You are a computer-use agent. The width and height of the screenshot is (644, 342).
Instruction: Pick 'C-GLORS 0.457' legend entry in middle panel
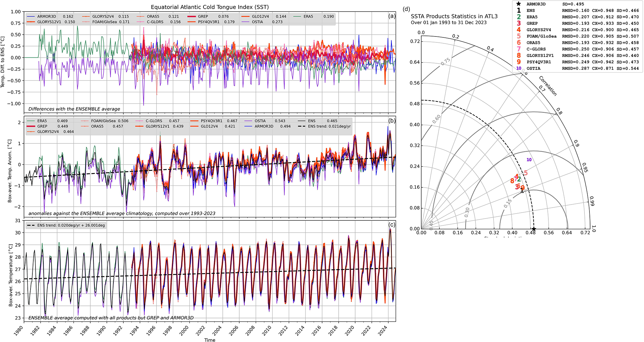158,121
